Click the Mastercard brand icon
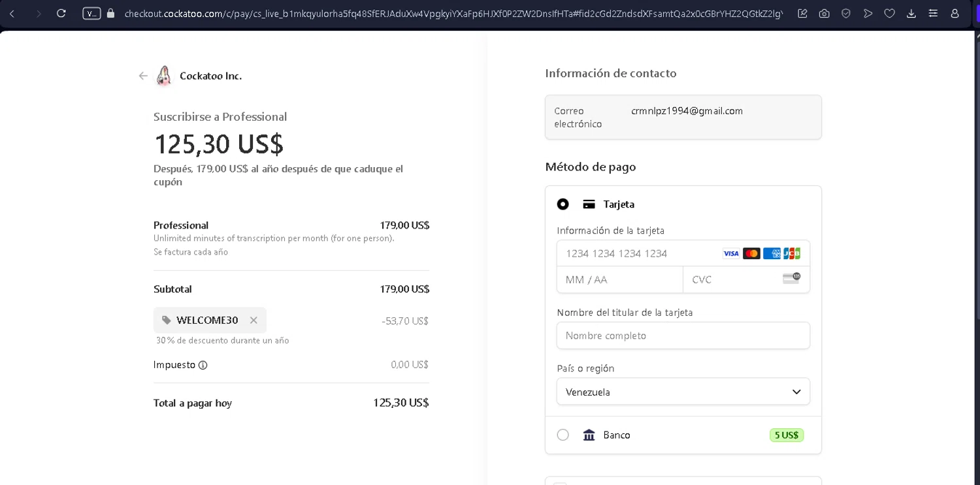This screenshot has height=485, width=980. coord(751,253)
